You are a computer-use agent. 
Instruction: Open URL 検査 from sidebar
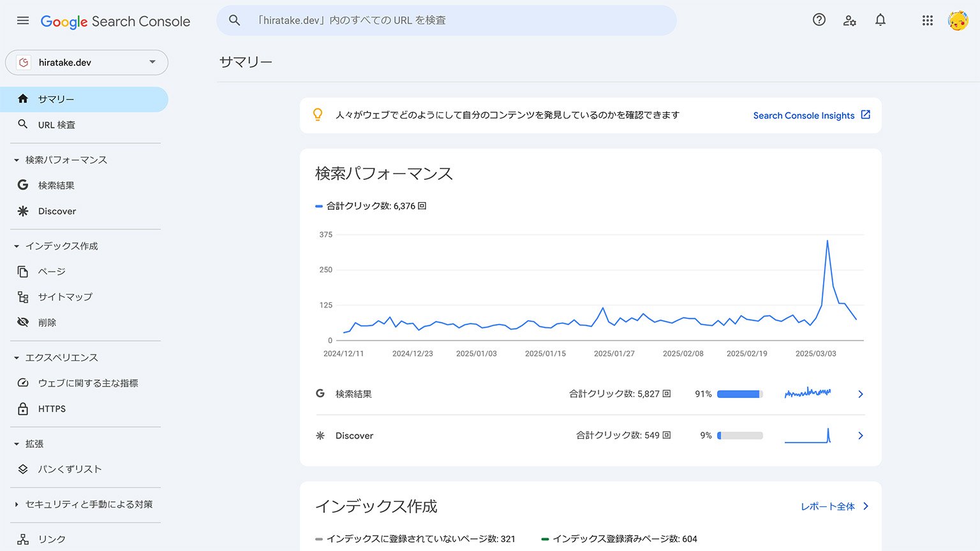pos(84,125)
